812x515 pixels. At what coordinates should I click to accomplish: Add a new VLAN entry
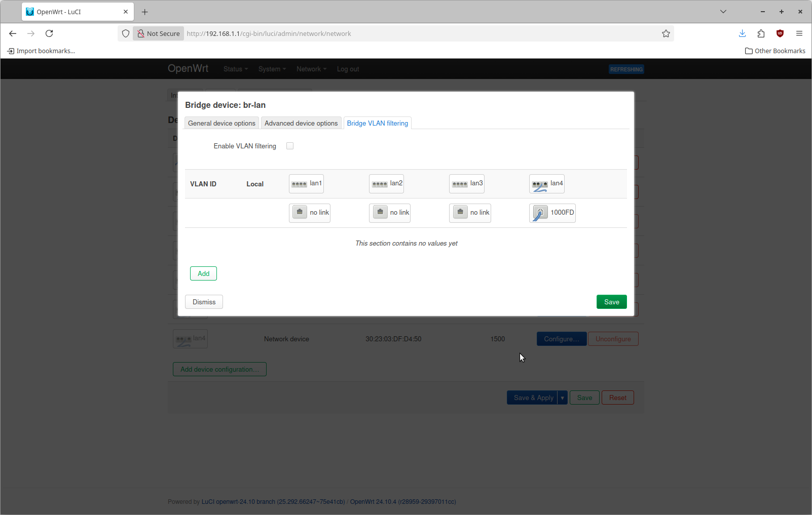tap(203, 273)
